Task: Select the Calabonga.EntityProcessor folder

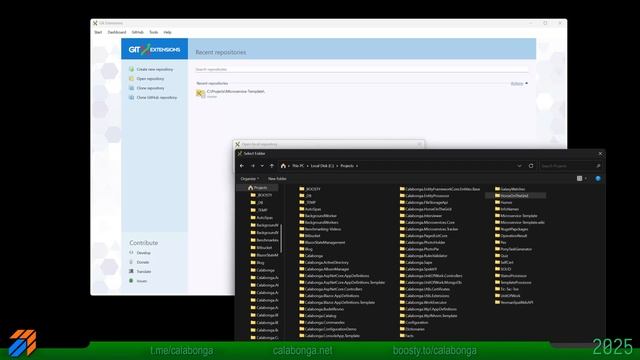Action: tap(424, 196)
